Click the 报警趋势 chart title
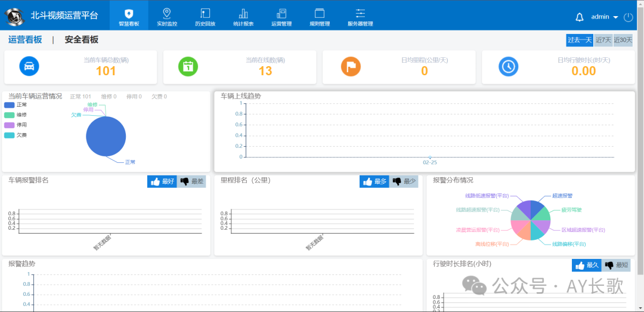This screenshot has width=644, height=312. click(x=22, y=264)
